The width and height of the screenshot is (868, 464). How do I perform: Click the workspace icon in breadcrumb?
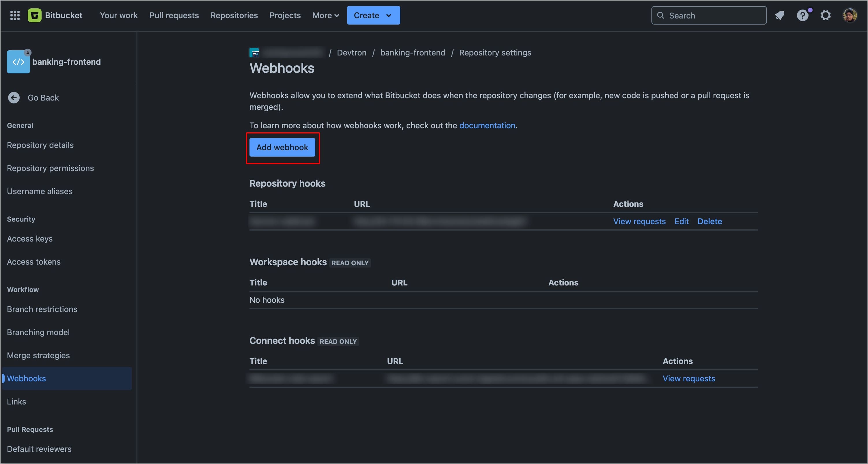point(254,53)
